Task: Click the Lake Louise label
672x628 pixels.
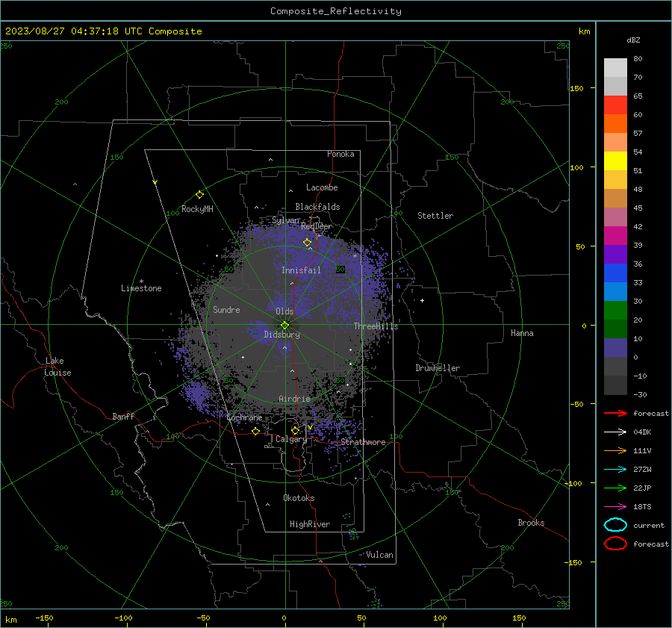Action: [57, 367]
